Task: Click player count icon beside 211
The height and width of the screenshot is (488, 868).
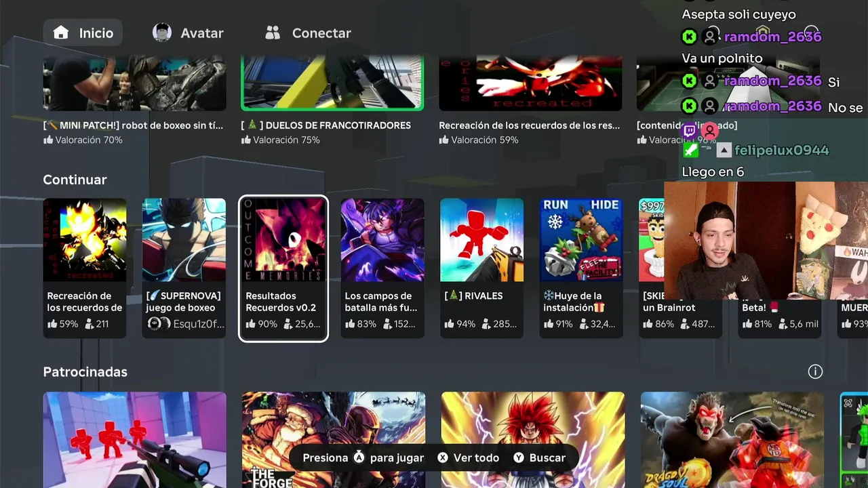Action: [x=88, y=324]
